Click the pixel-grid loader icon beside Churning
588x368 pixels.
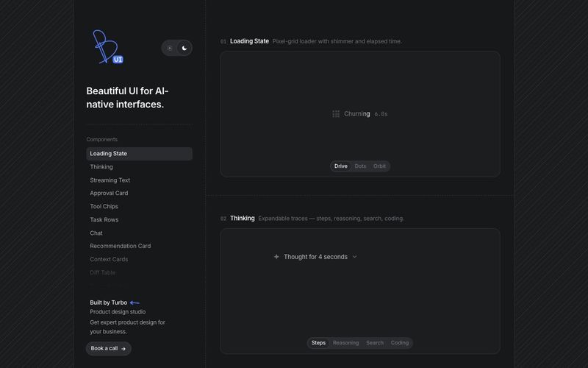click(x=336, y=114)
